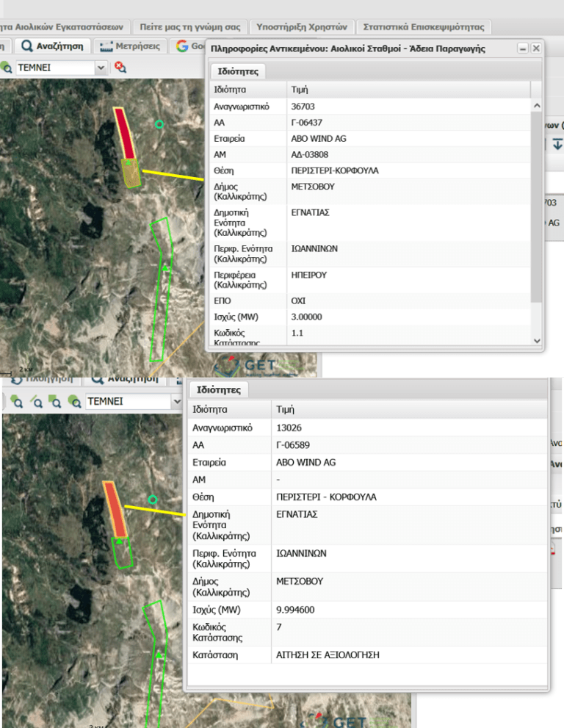
Task: Click the download arrow icon at right edge
Action: click(x=557, y=143)
